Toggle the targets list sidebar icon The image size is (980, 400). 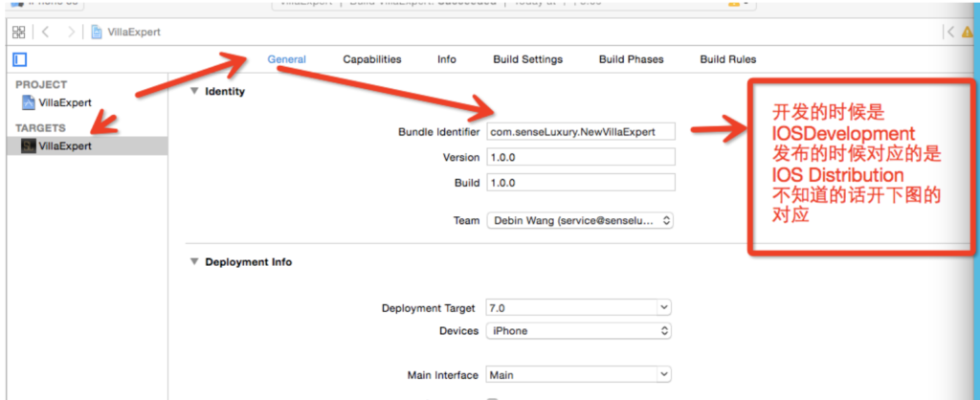point(20,60)
